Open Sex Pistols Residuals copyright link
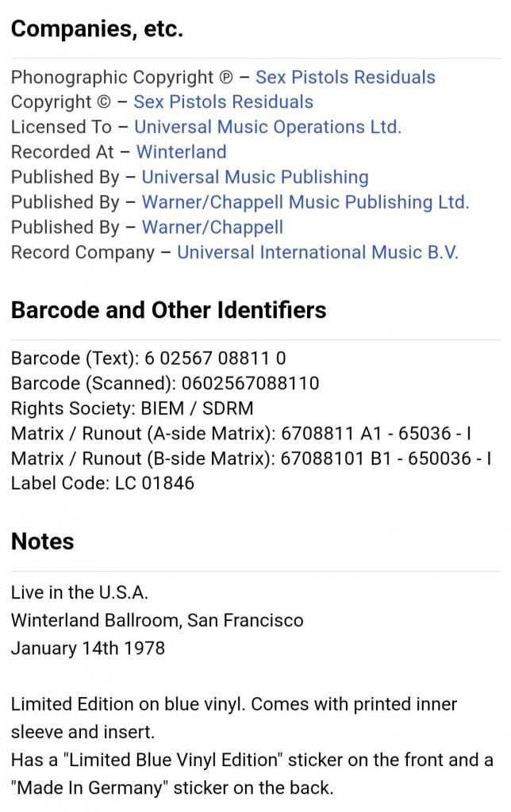Image resolution: width=511 pixels, height=812 pixels. click(x=224, y=102)
